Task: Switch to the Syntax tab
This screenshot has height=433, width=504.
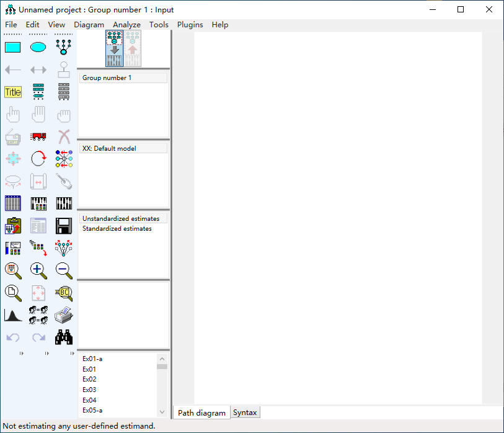Action: [x=245, y=413]
